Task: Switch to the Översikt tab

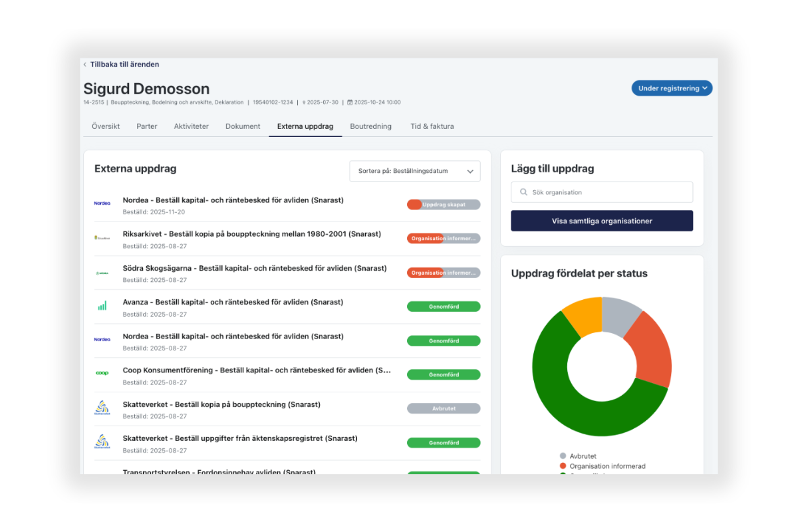Action: click(x=106, y=126)
